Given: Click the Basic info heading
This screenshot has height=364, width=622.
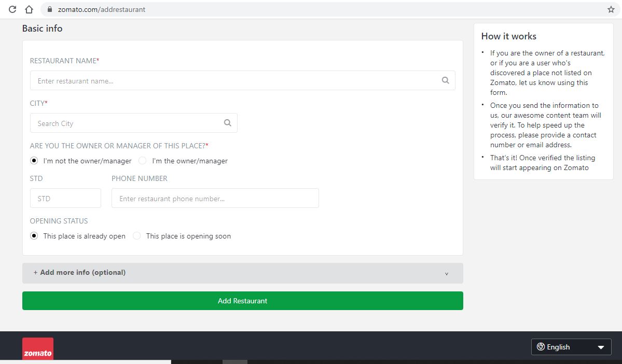Looking at the screenshot, I should [x=42, y=29].
